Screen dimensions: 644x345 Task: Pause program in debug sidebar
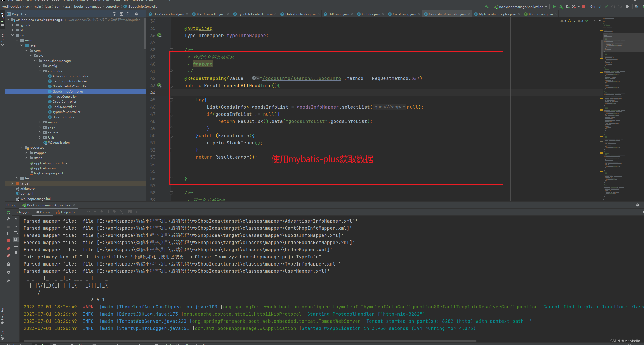pyautogui.click(x=8, y=234)
